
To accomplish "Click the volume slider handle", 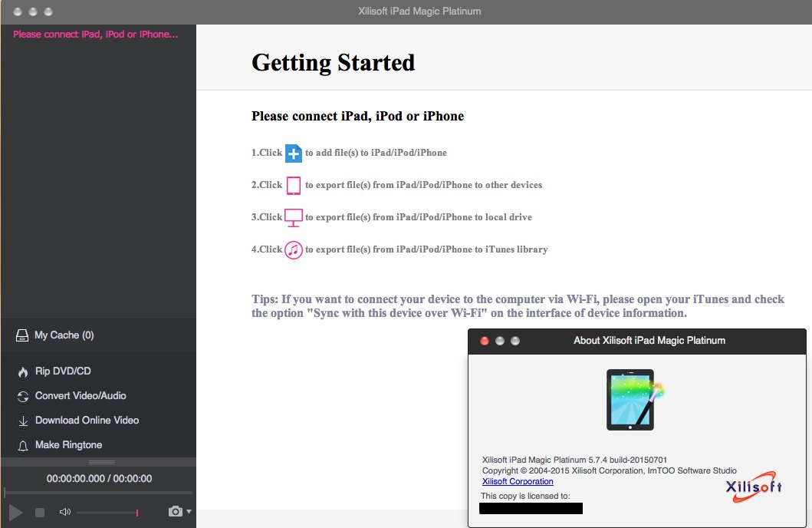I will tap(137, 513).
